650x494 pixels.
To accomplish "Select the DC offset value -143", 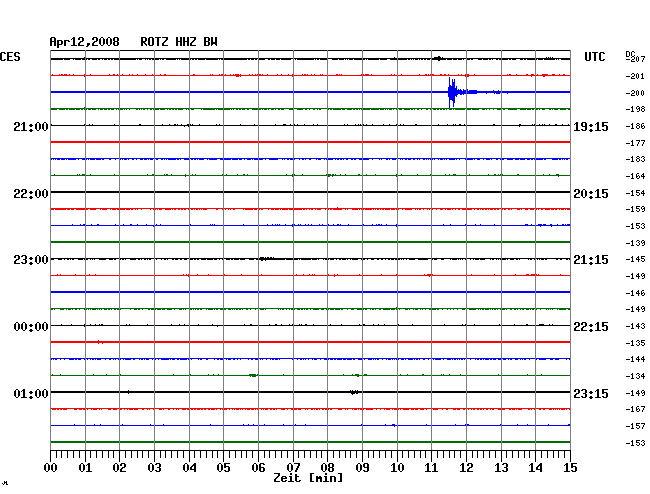I will [635, 327].
